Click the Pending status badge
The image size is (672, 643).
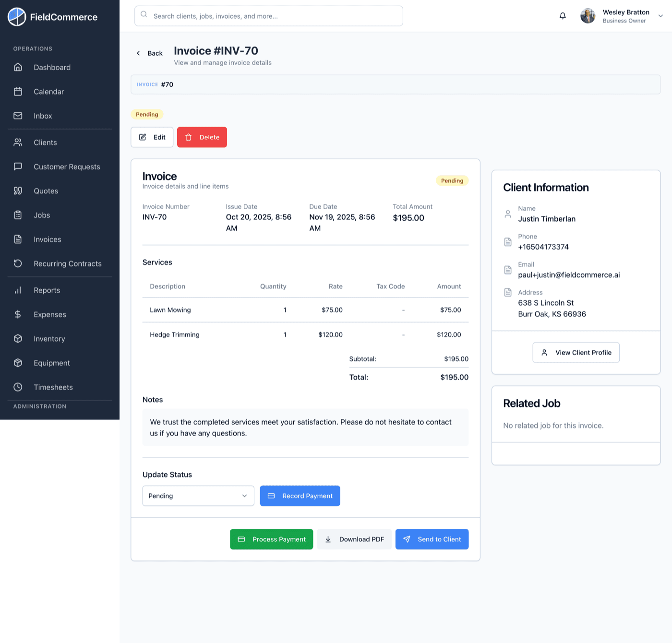tap(147, 114)
